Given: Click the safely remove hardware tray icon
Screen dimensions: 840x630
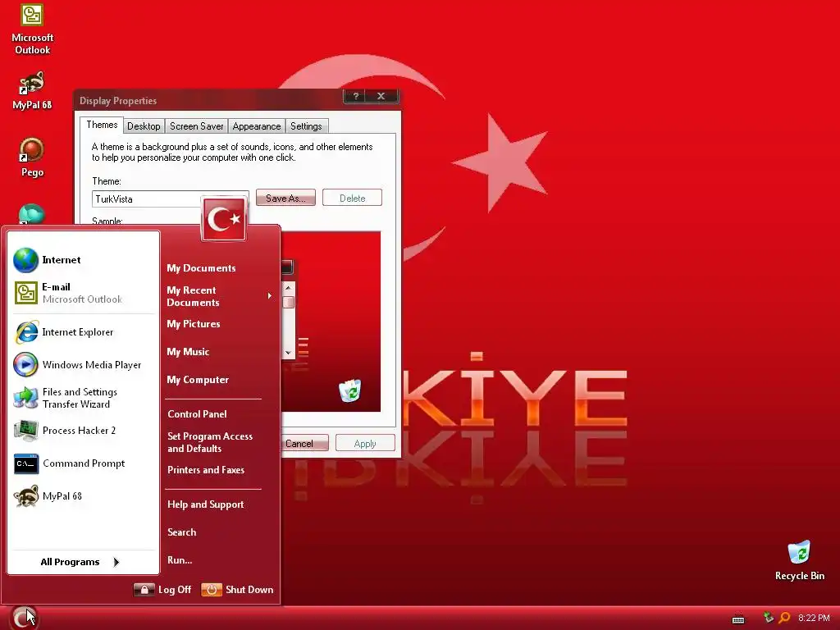Looking at the screenshot, I should [768, 618].
